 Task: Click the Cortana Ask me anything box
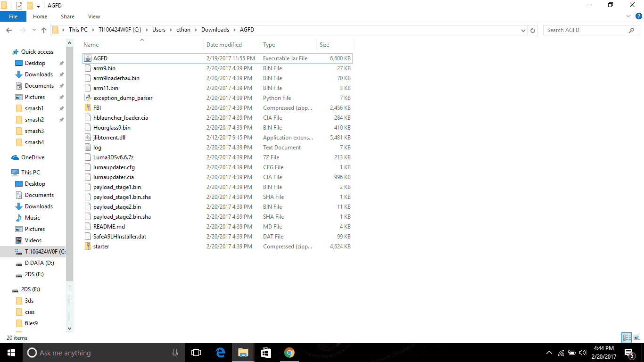point(104,353)
